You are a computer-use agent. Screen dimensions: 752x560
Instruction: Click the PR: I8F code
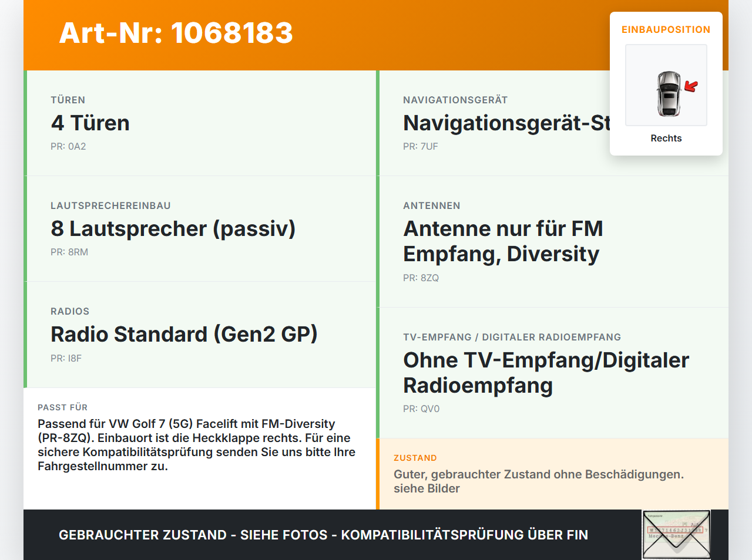tap(66, 358)
